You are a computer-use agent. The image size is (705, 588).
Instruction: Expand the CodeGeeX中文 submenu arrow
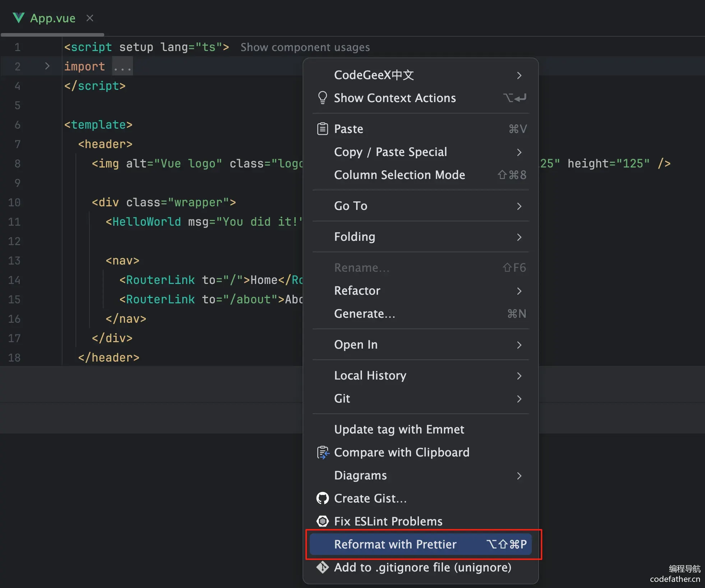(519, 75)
